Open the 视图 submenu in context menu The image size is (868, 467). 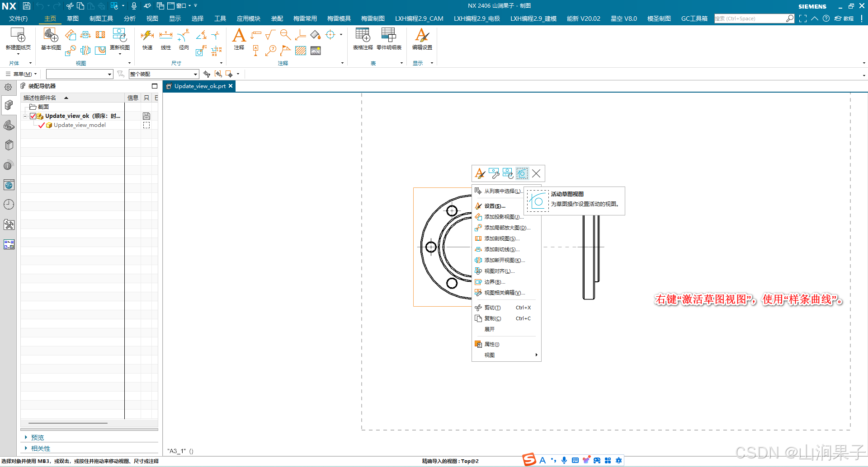coord(505,355)
